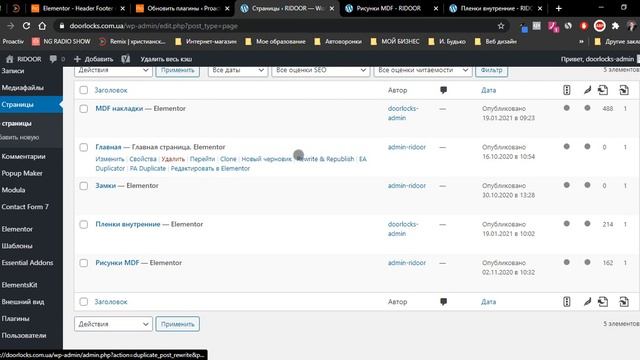
Task: Click Новый черновик under Главная
Action: [267, 159]
